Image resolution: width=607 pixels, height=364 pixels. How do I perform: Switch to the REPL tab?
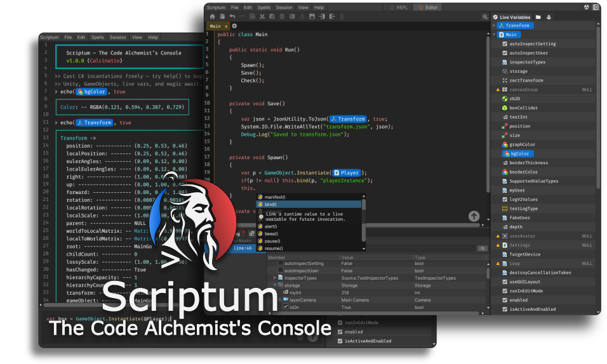tap(400, 8)
